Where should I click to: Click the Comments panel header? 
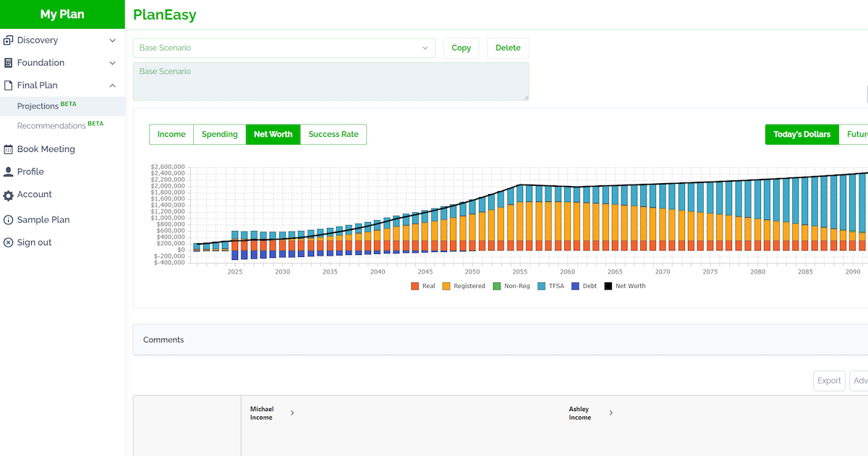(x=501, y=339)
